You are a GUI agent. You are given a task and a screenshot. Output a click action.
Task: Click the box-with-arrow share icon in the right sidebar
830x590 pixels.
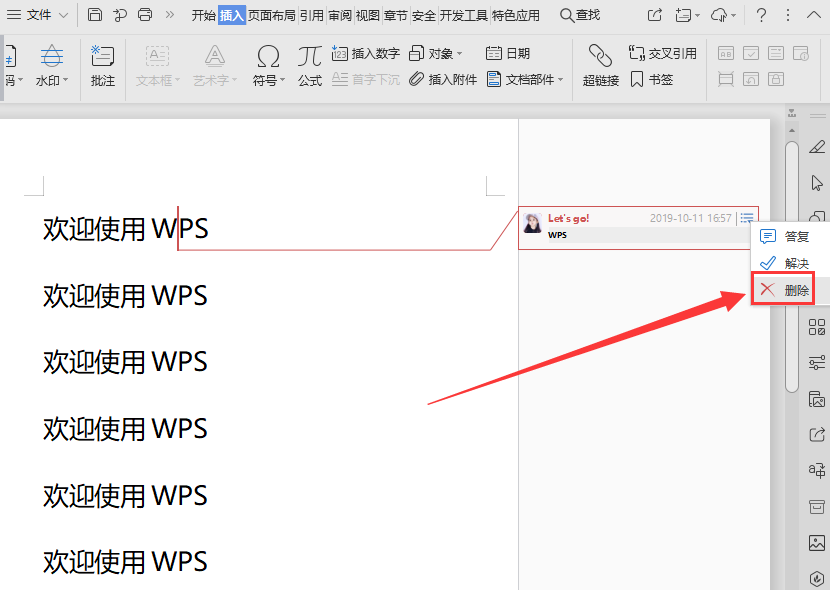click(817, 434)
